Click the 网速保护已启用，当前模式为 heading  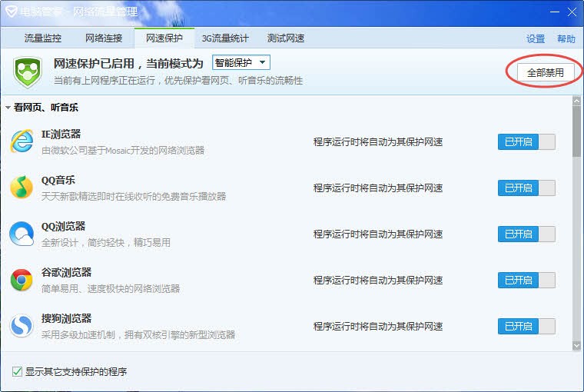[x=128, y=64]
